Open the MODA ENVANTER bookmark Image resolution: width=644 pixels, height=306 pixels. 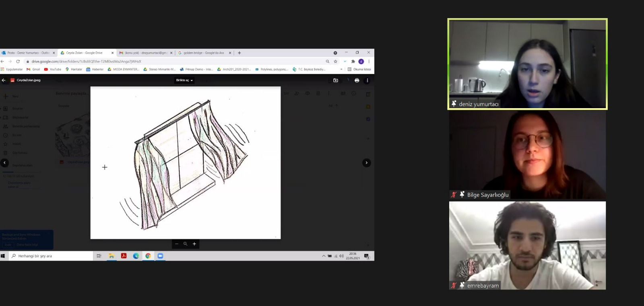click(123, 69)
